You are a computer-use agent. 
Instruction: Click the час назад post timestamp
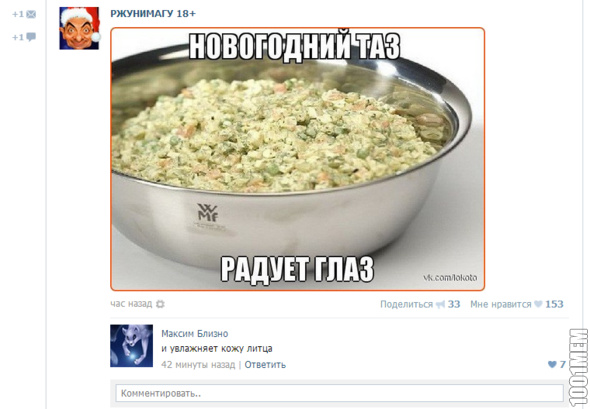tap(131, 304)
